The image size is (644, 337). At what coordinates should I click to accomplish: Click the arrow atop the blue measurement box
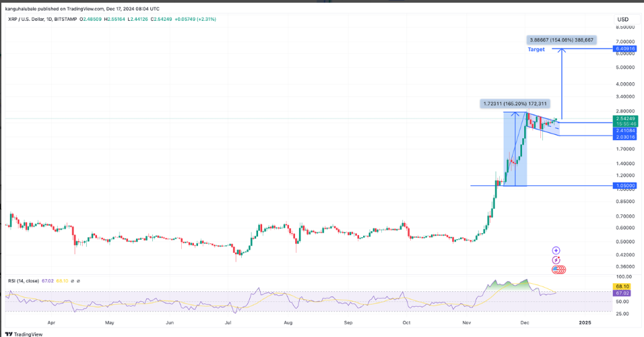point(515,113)
